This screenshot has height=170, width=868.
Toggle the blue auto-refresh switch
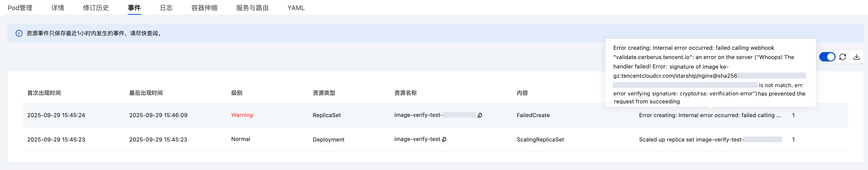827,57
